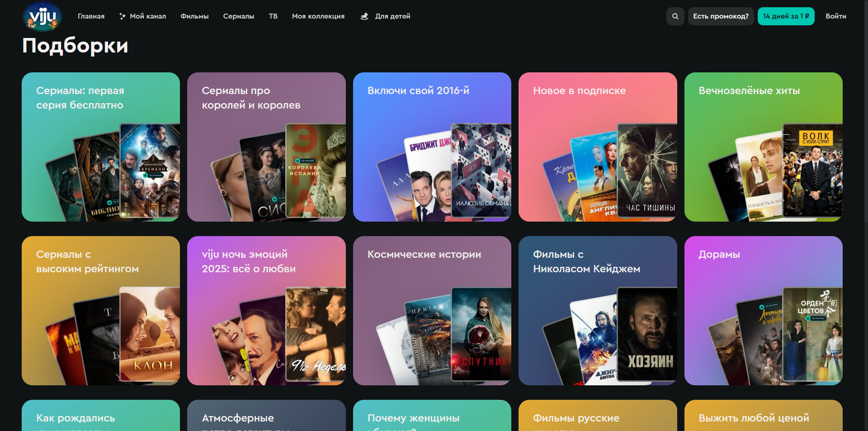Click the sparkle icon beside Мой канал

coord(123,16)
